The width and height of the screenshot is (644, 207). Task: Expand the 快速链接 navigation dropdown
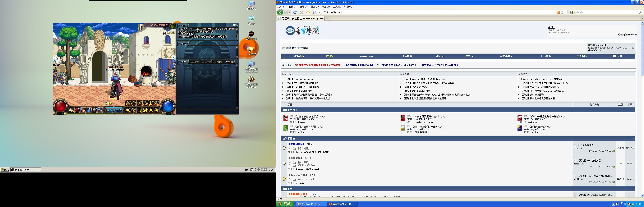pyautogui.click(x=506, y=56)
